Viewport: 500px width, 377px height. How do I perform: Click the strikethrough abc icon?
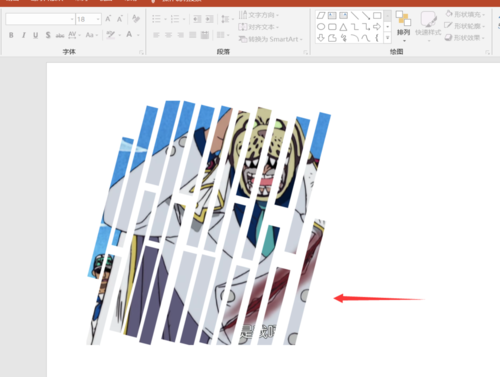[60, 35]
